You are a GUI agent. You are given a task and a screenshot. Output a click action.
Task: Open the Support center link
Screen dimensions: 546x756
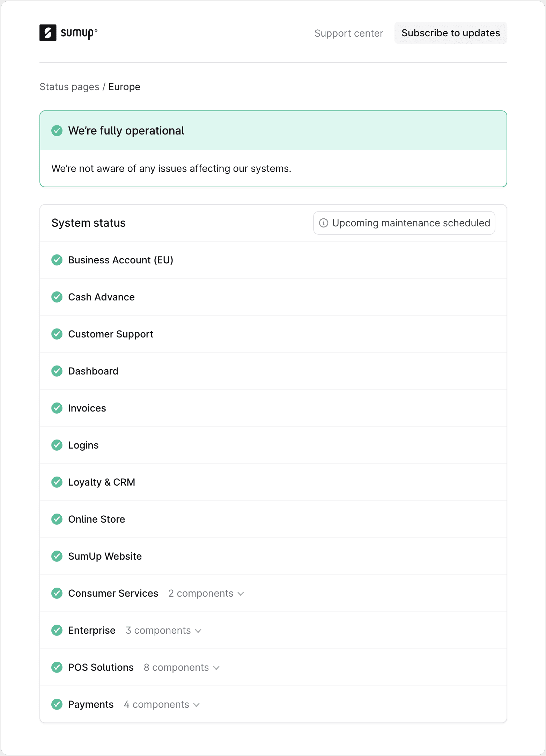click(x=348, y=33)
